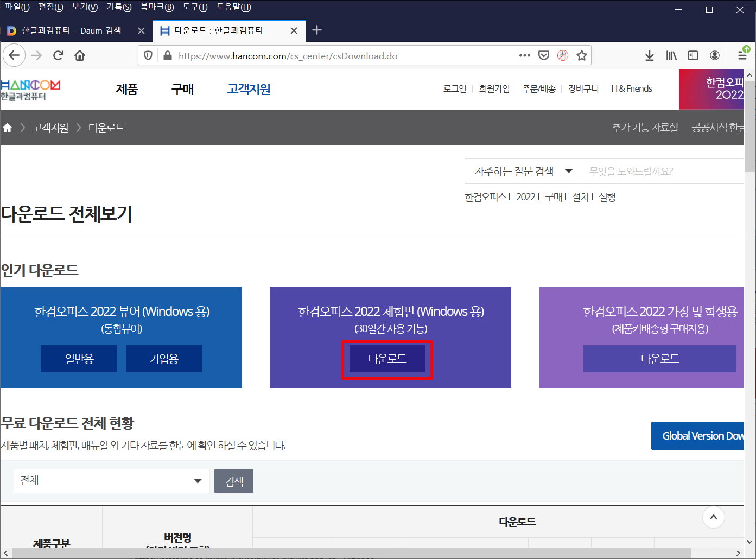Click the 실행 keyword link

607,197
